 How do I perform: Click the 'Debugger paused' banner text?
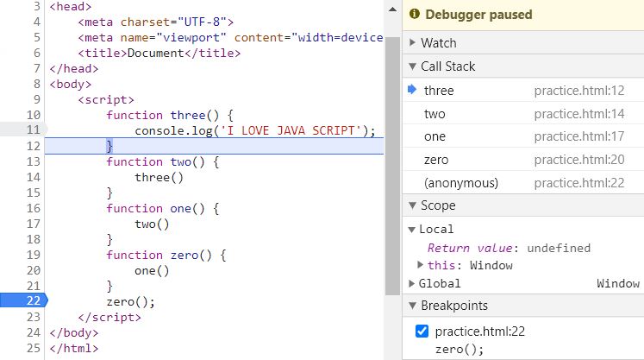tap(478, 15)
